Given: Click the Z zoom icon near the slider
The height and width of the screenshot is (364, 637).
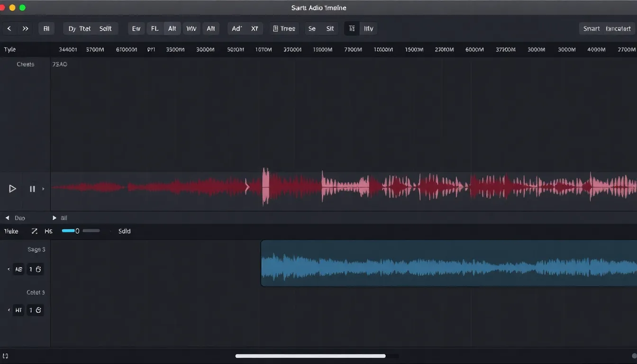Looking at the screenshot, I should (x=34, y=231).
